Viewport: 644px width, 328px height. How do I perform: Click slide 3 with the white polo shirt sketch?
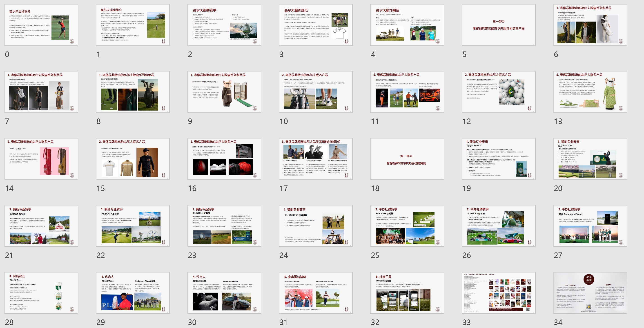316,25
